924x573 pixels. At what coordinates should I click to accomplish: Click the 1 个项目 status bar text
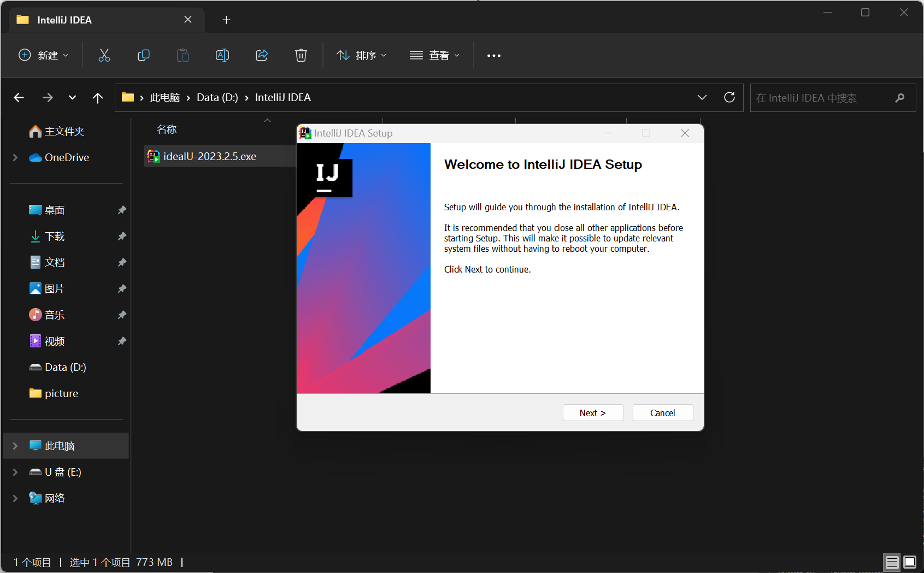pos(32,562)
